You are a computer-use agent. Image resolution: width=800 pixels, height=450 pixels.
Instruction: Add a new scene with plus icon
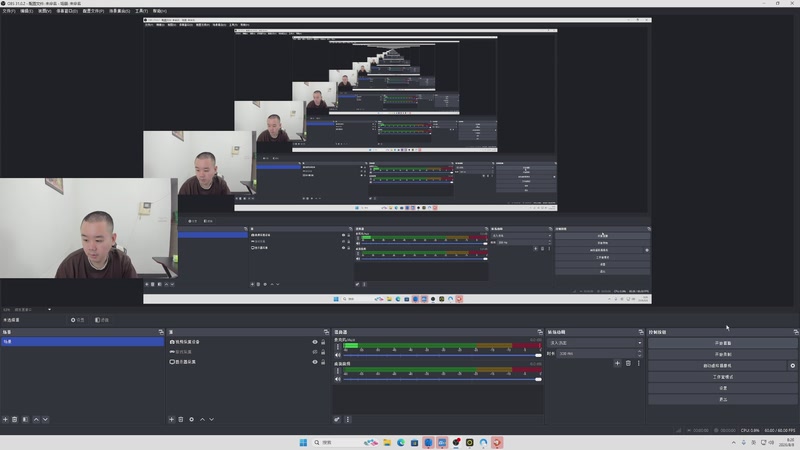point(5,419)
